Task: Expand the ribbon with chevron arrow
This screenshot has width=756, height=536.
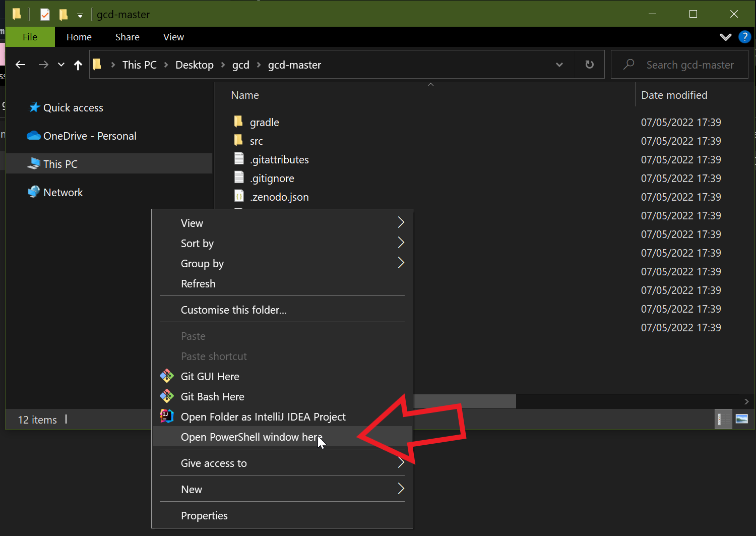Action: pyautogui.click(x=725, y=37)
